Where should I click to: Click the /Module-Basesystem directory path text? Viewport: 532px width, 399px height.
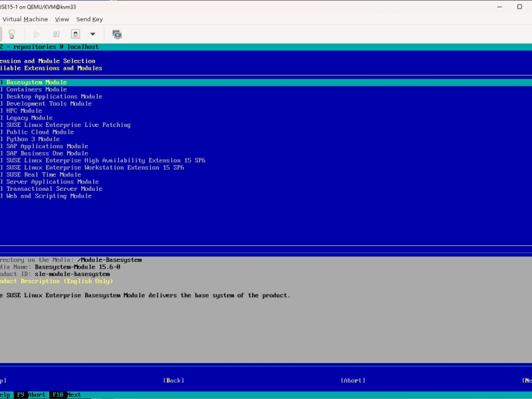click(x=110, y=260)
